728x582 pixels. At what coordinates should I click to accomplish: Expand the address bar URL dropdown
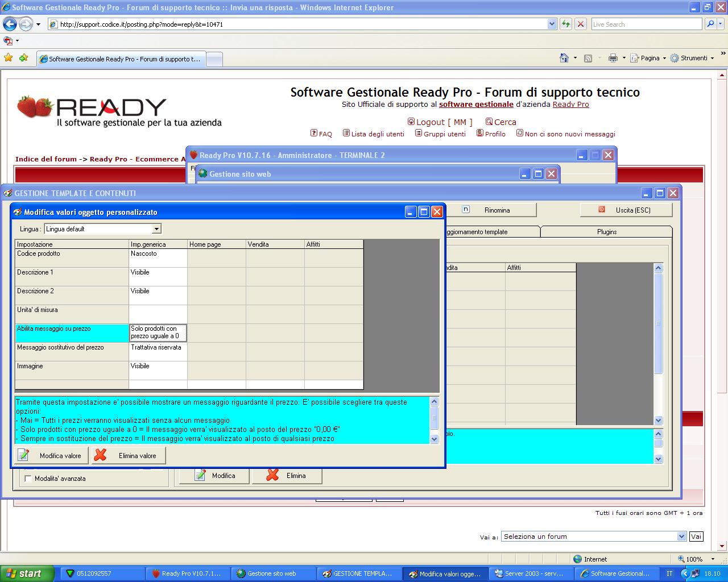tap(552, 24)
